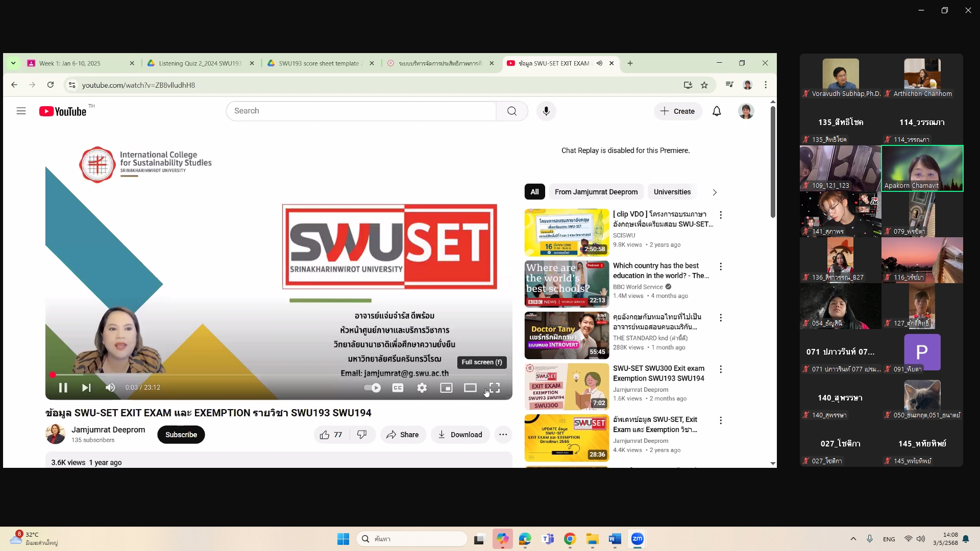
Task: Reload the page
Action: tap(50, 85)
